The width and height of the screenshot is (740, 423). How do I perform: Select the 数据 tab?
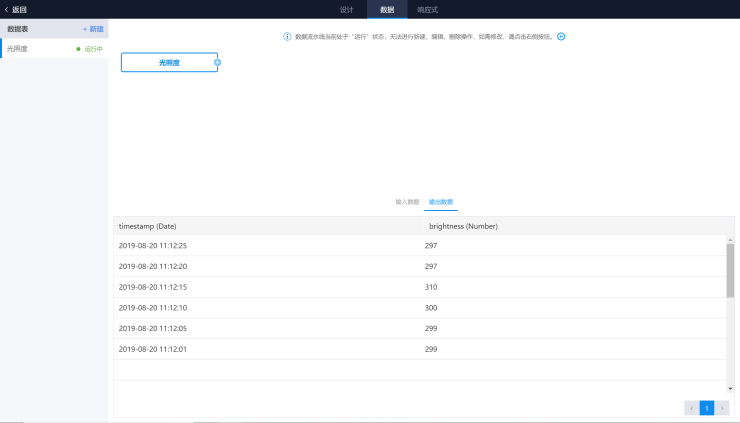tap(387, 9)
